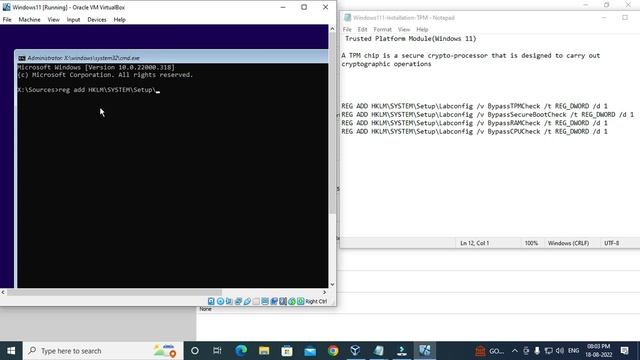Open Cortana from the taskbar
This screenshot has width=640, height=360.
(195, 351)
